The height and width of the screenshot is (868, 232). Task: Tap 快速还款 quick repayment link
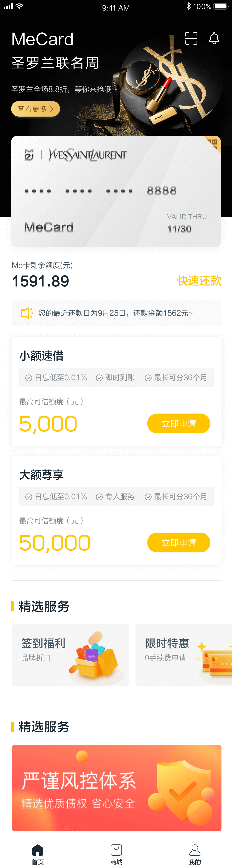tap(199, 281)
